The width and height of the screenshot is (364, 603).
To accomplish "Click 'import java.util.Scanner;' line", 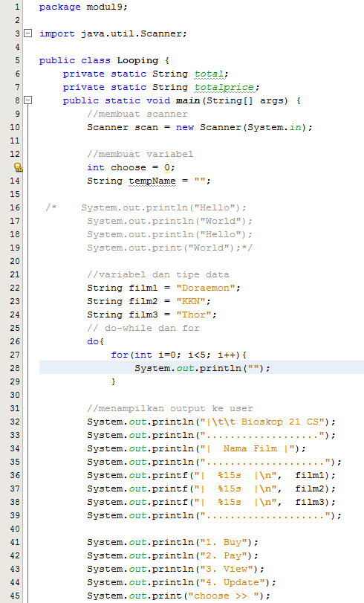I will click(x=113, y=34).
